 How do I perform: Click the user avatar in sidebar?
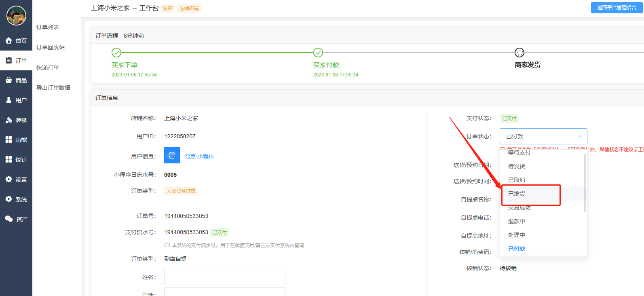[x=16, y=16]
